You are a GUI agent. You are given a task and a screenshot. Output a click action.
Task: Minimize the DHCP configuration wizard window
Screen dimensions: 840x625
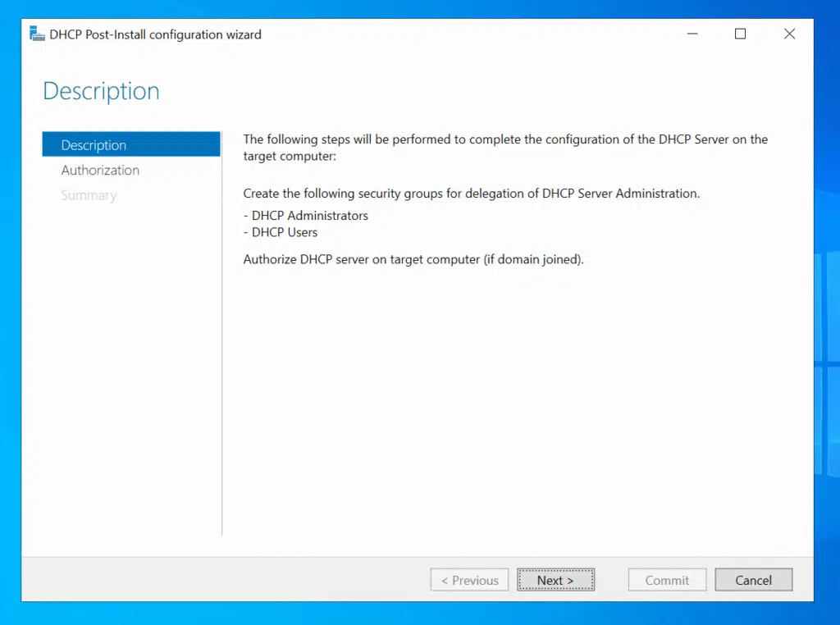tap(692, 34)
